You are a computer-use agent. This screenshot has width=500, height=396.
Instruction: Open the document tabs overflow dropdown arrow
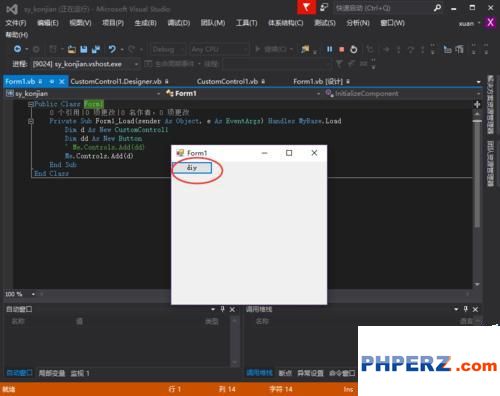coord(478,82)
